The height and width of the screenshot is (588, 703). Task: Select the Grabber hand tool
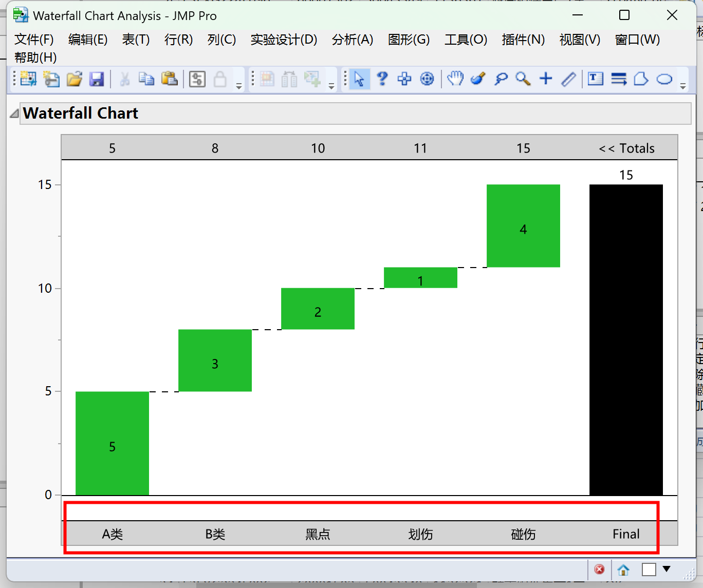[455, 79]
